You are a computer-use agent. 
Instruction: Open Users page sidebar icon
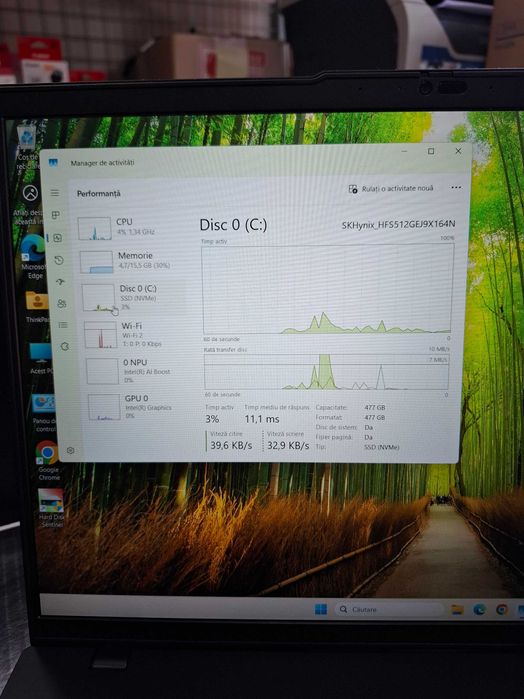[62, 304]
